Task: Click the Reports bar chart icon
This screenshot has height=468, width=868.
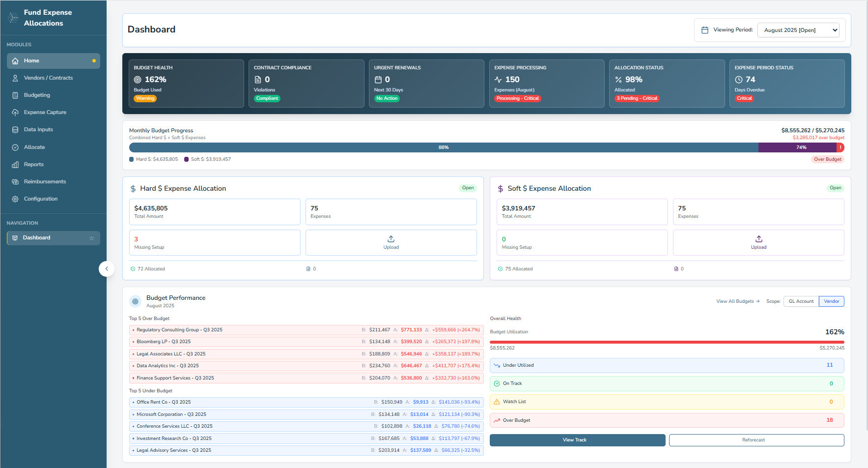Action: coord(15,165)
